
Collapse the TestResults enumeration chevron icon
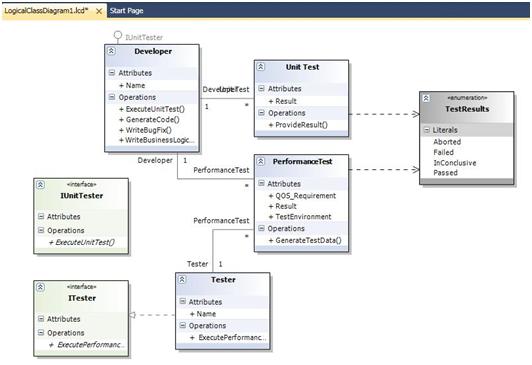(x=426, y=98)
